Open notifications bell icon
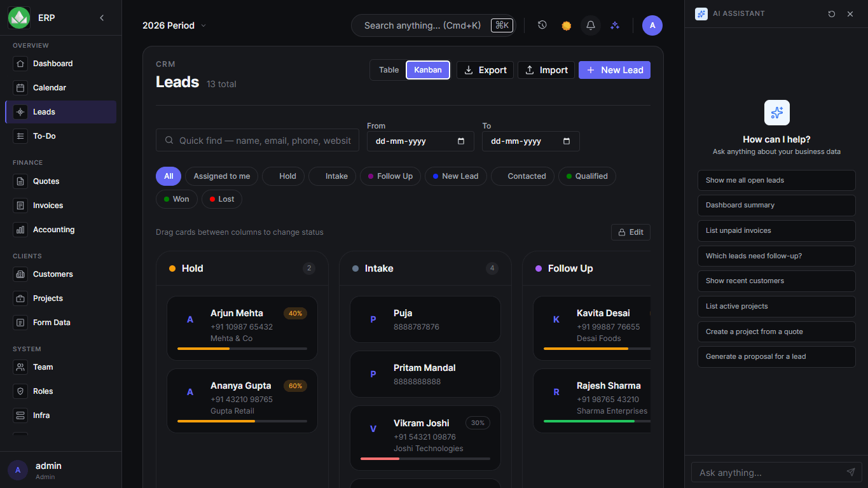 (591, 25)
